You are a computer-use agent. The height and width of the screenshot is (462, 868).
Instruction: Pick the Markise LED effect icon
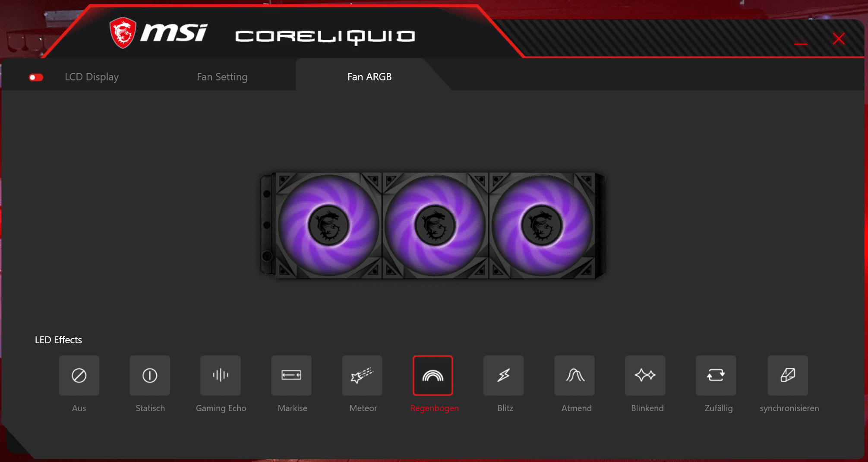291,375
